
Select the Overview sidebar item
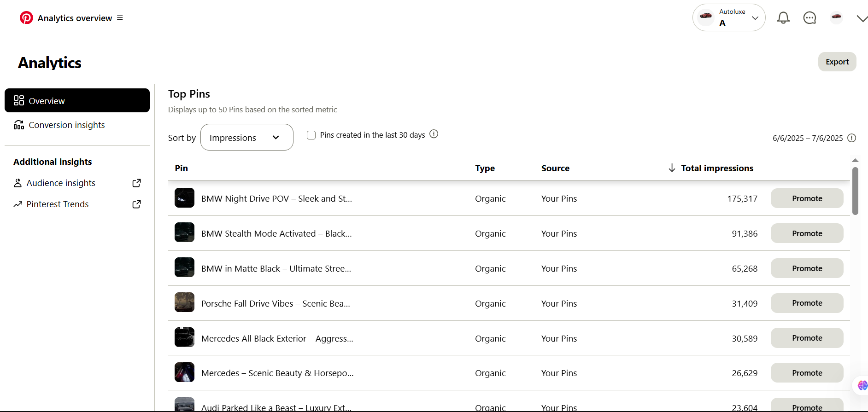(x=77, y=100)
